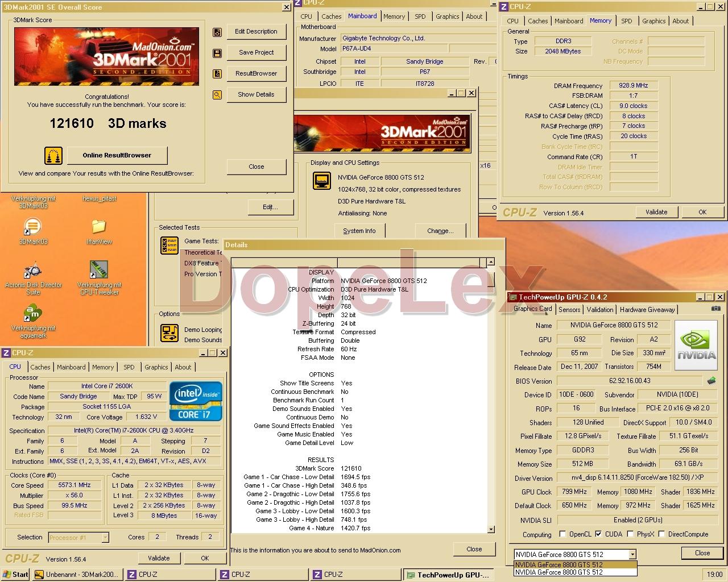The image size is (728, 582).
Task: Click the Options demo looping icon
Action: coord(169,333)
